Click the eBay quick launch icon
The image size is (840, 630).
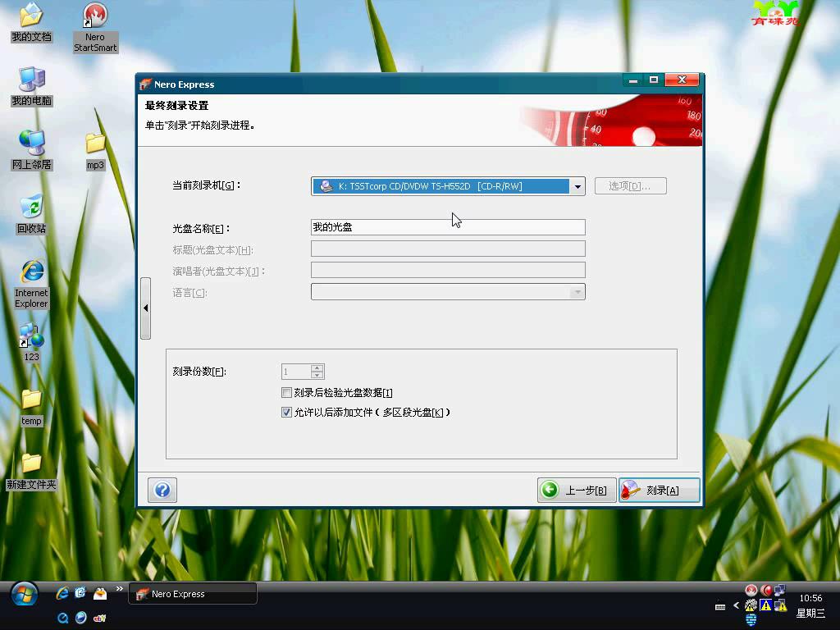pos(99,619)
